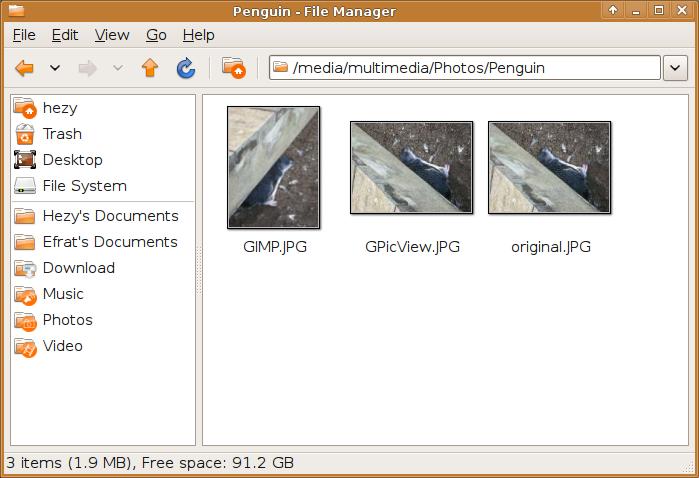
Task: Go up to the parent folder
Action: coord(150,68)
